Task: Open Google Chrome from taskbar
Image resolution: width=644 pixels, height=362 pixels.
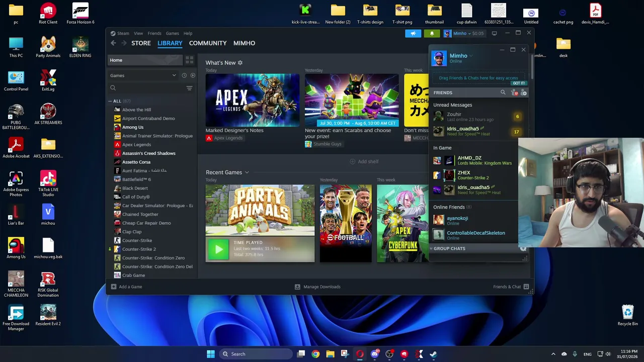Action: (x=315, y=354)
